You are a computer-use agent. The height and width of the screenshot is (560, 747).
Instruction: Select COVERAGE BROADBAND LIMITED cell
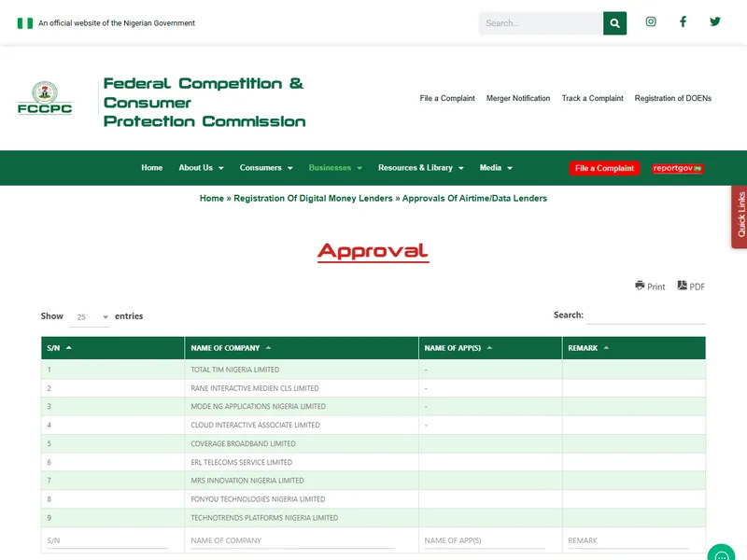click(x=302, y=444)
